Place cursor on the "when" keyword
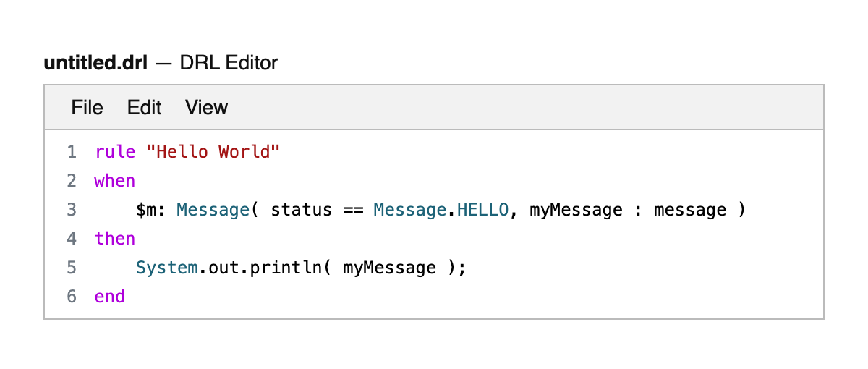 (115, 181)
